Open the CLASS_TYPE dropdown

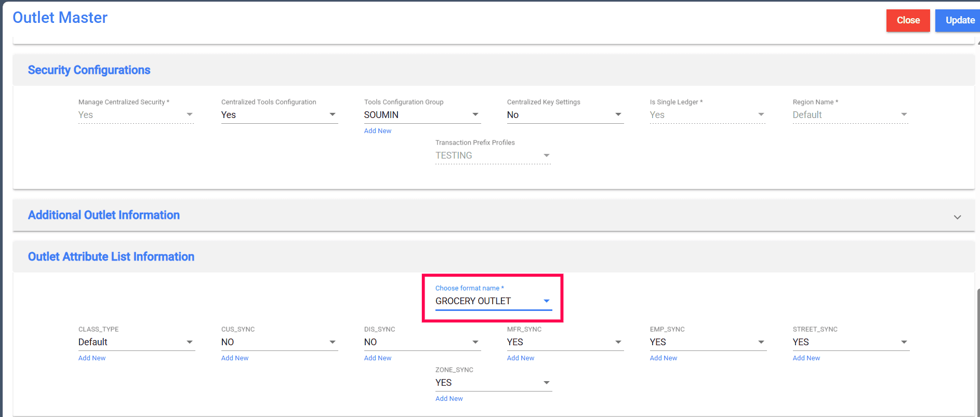coord(136,342)
